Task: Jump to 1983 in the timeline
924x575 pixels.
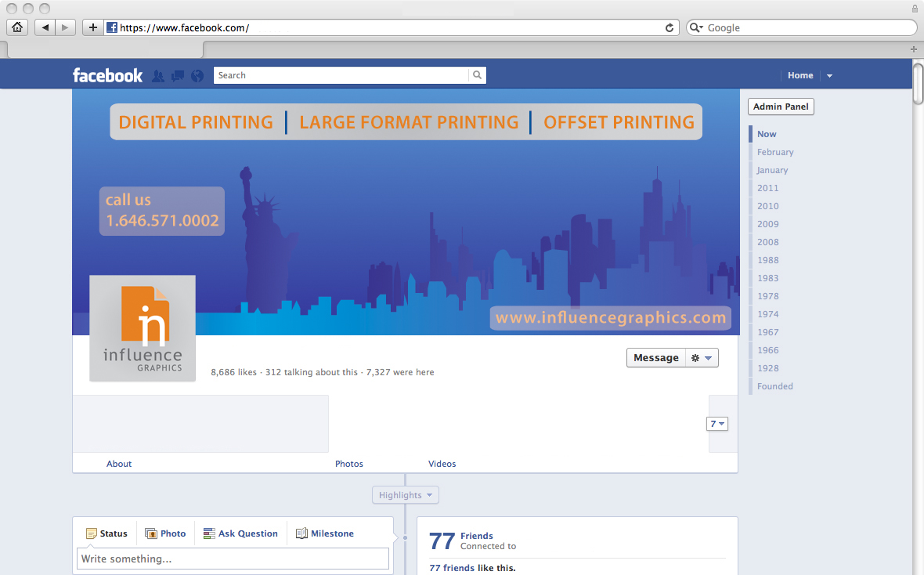Action: point(768,278)
